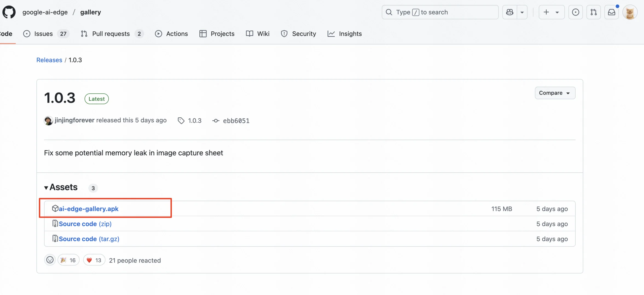Viewport: 644px width, 295px height.
Task: Open the Copilot icon button
Action: click(x=510, y=12)
